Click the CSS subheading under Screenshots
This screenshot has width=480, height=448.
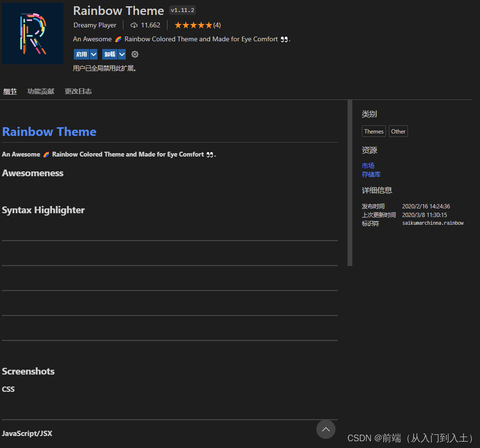tap(8, 389)
